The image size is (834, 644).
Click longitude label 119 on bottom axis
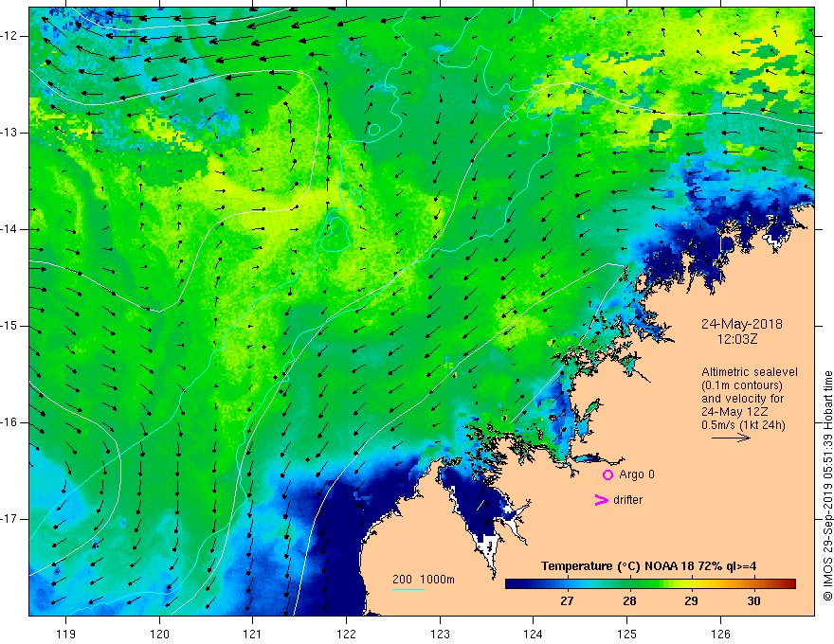pyautogui.click(x=66, y=634)
